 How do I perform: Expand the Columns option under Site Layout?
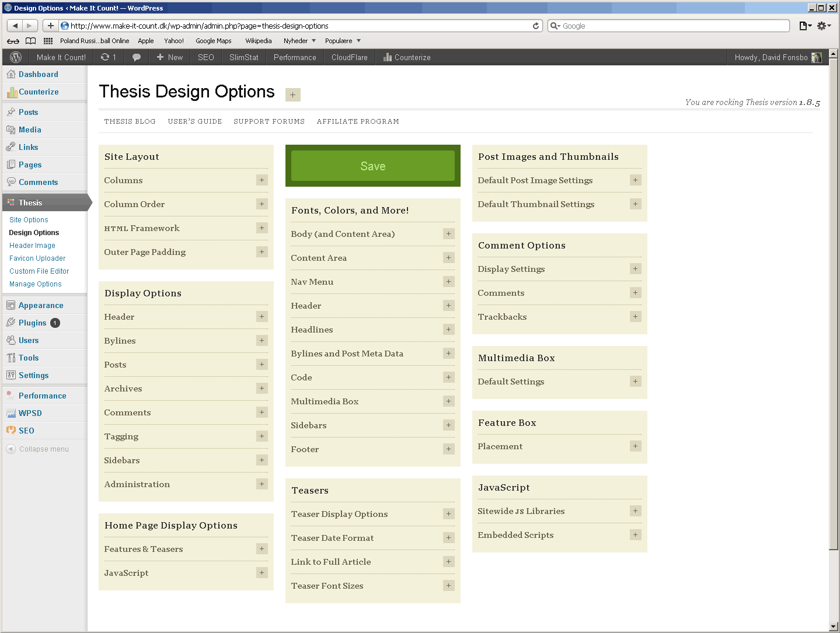262,180
